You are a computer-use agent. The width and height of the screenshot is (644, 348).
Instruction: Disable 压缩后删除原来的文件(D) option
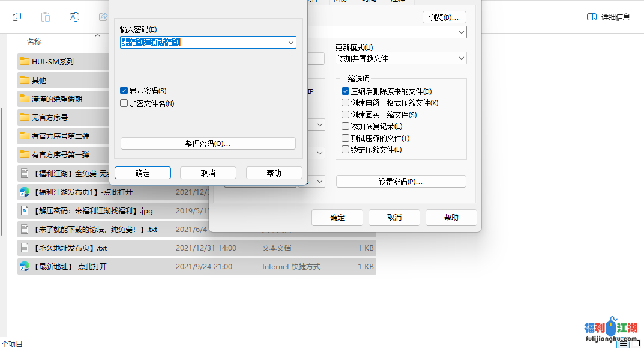345,91
